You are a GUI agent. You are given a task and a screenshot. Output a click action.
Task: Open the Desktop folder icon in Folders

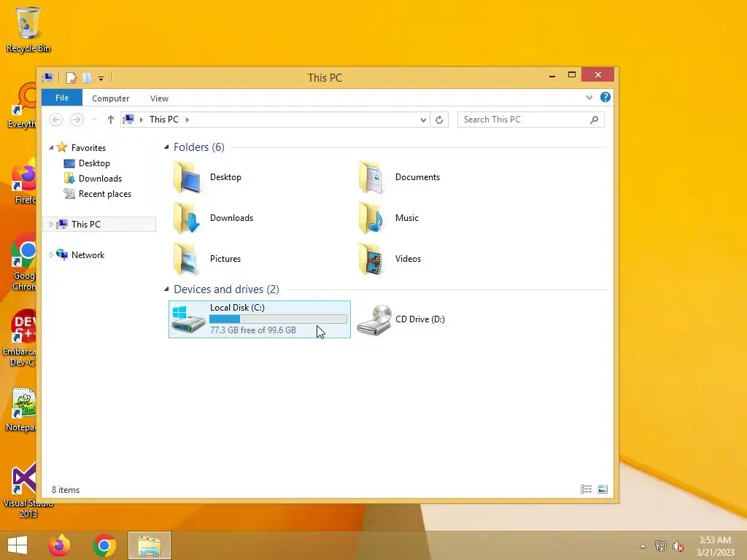tap(187, 177)
